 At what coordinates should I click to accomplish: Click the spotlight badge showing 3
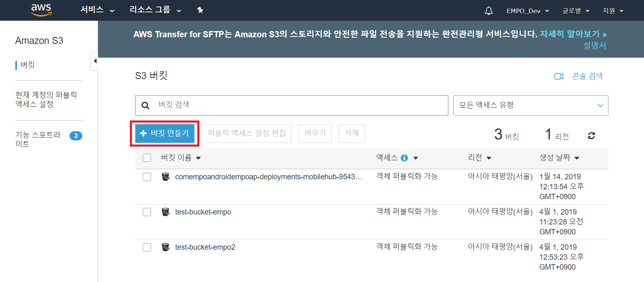pos(76,135)
